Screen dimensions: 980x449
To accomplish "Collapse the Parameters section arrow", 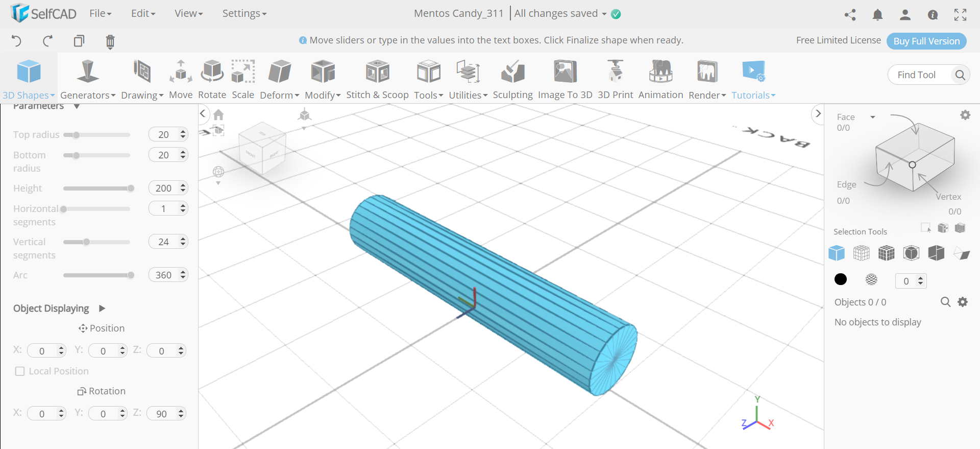I will click(77, 106).
